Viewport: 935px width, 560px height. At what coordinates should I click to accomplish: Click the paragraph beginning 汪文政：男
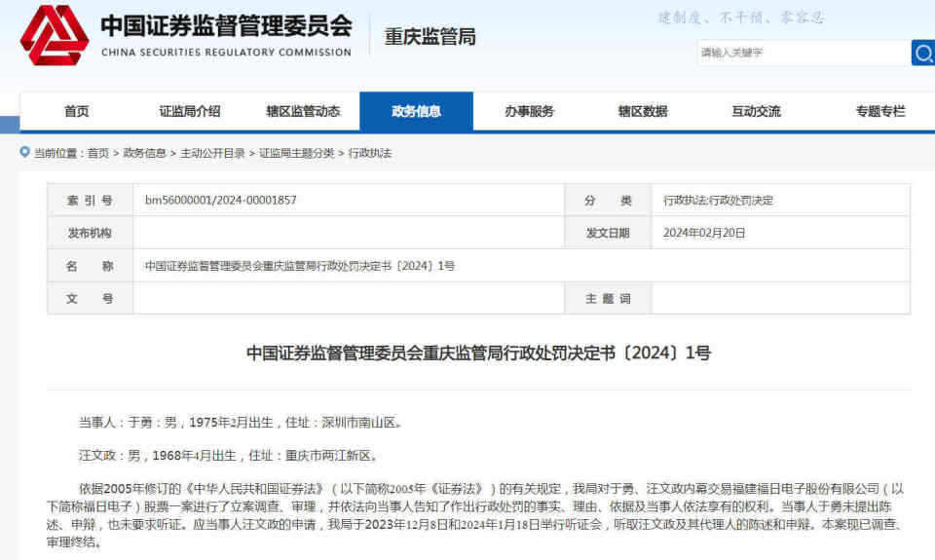230,456
